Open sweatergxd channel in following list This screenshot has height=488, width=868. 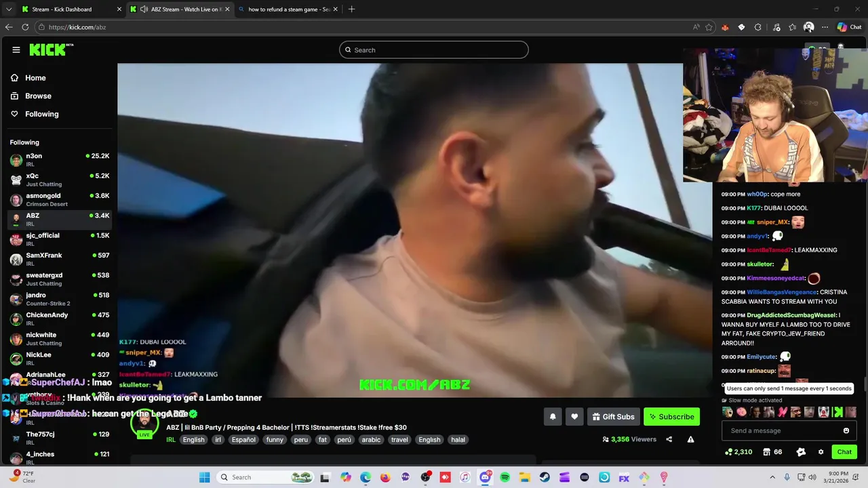coord(60,279)
